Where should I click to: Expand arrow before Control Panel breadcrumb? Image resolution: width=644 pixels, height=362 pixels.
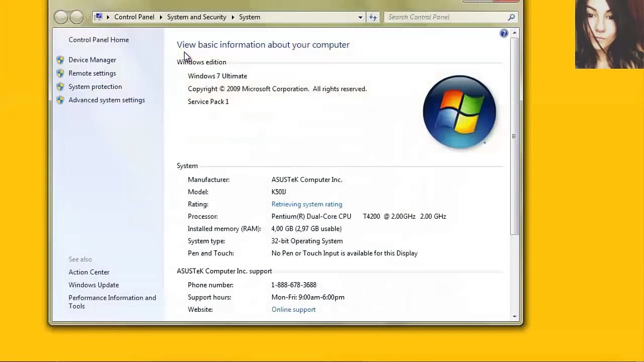click(x=108, y=17)
